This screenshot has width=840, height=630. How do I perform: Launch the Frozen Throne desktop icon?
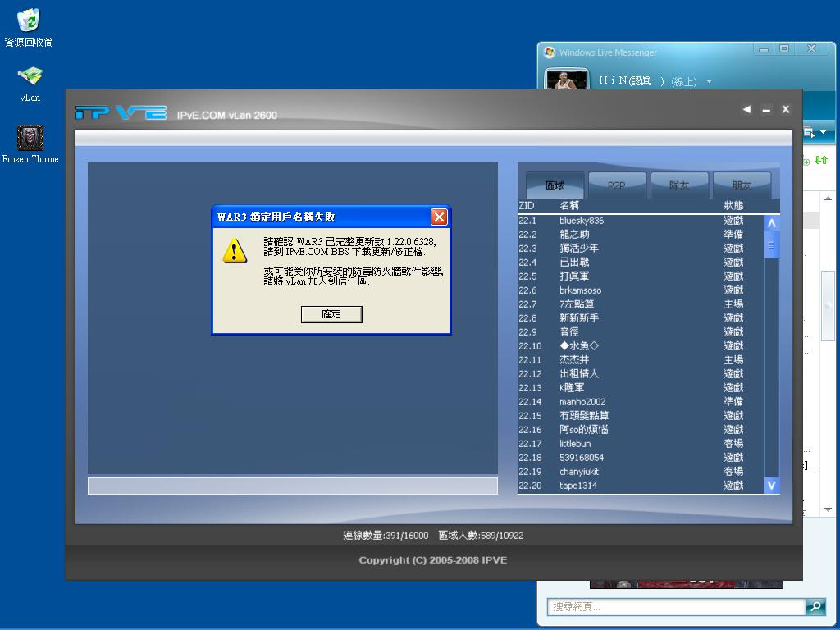tap(30, 144)
